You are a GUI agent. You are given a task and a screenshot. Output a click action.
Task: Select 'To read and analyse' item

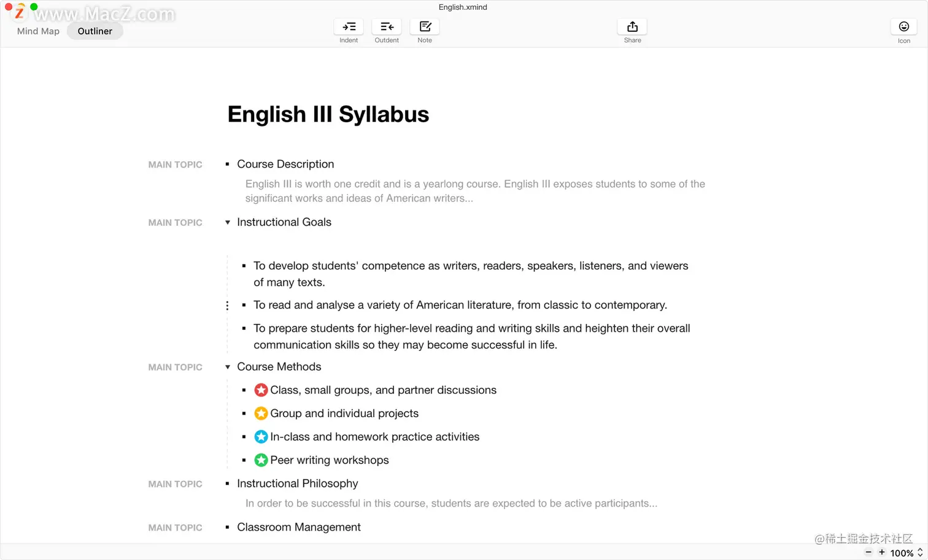point(460,305)
